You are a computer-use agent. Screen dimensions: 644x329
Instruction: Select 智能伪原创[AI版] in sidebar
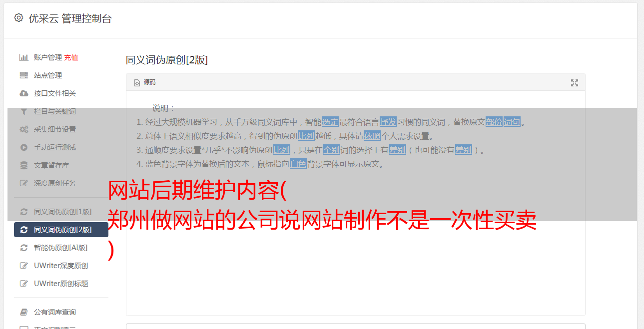tap(61, 248)
